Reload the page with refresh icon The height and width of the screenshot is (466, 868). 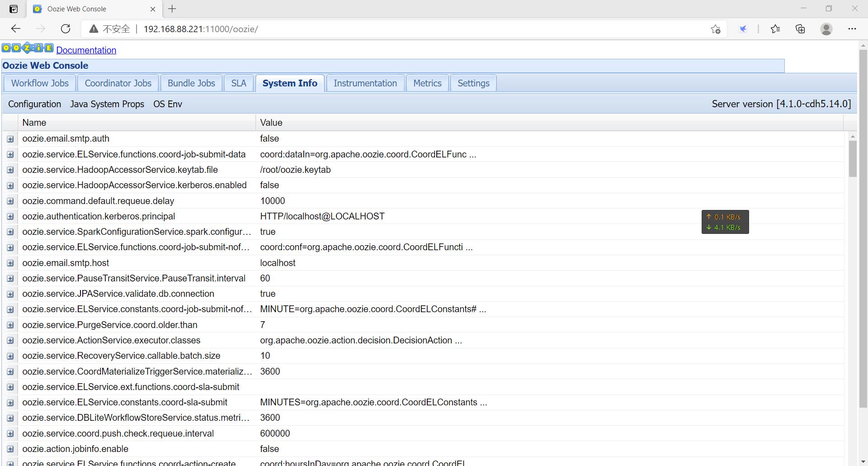coord(66,29)
